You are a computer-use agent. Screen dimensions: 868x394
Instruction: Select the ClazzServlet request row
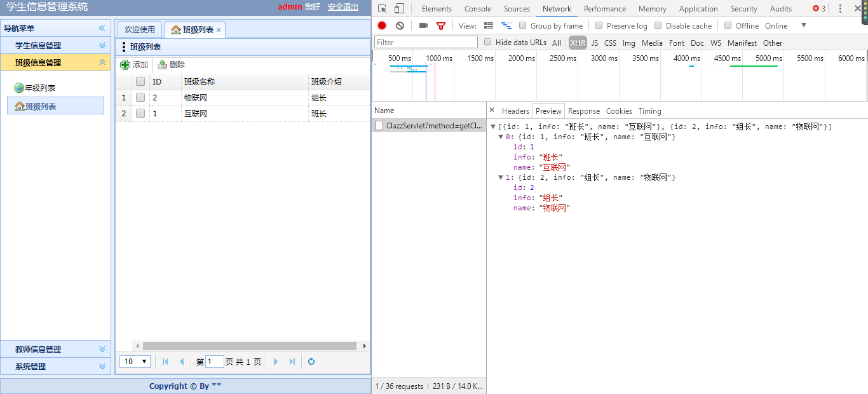[x=429, y=125]
